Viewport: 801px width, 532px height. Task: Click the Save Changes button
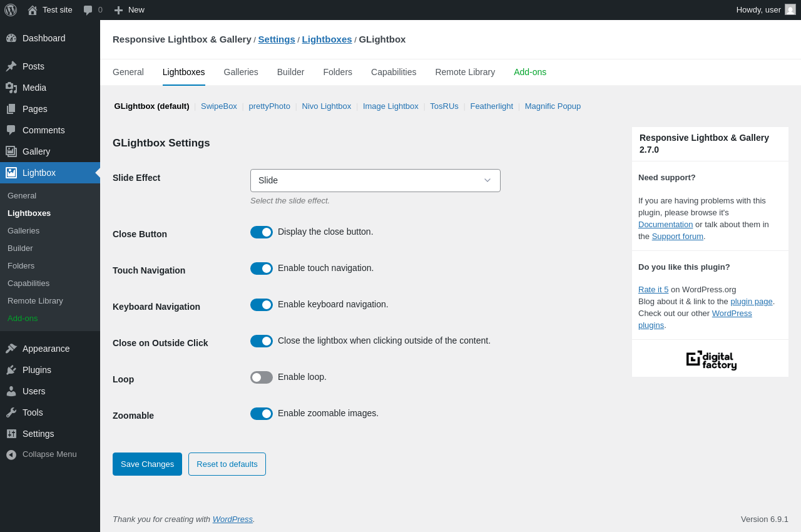[147, 464]
